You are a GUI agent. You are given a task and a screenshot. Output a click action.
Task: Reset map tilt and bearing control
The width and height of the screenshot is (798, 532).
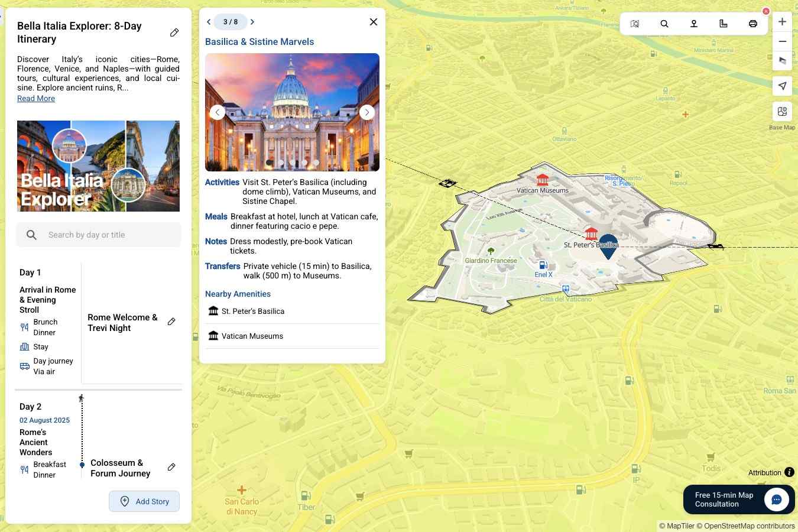point(782,61)
